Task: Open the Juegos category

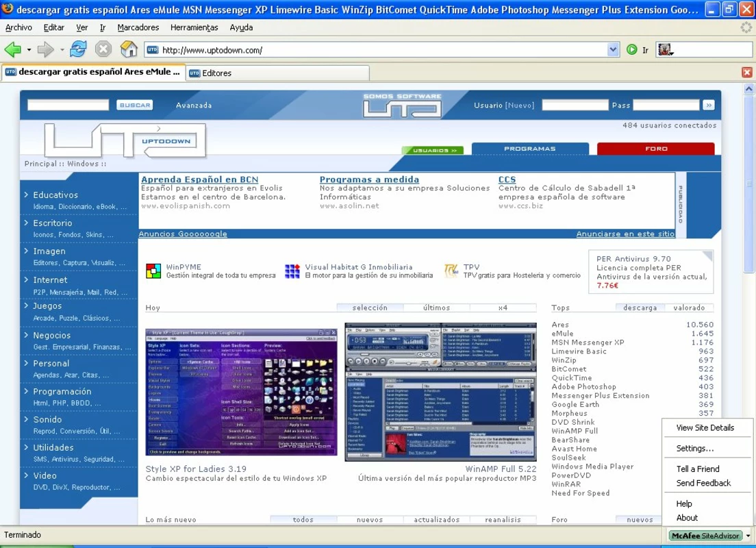Action: [x=47, y=306]
